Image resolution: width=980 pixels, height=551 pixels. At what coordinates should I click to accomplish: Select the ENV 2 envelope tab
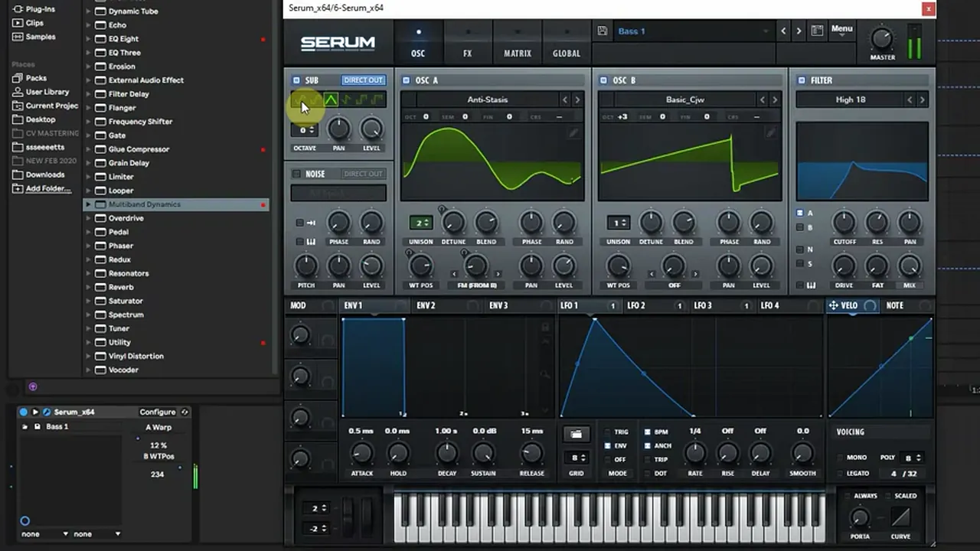coord(426,305)
